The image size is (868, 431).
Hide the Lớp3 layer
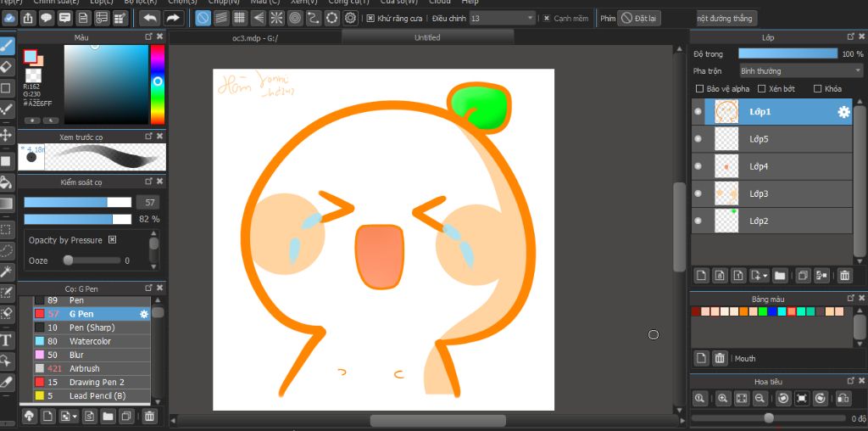click(698, 193)
